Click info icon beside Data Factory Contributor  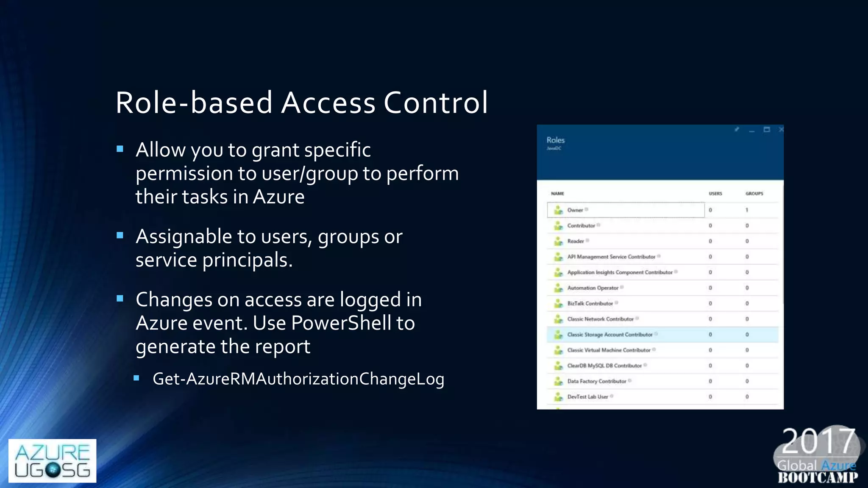tap(630, 381)
